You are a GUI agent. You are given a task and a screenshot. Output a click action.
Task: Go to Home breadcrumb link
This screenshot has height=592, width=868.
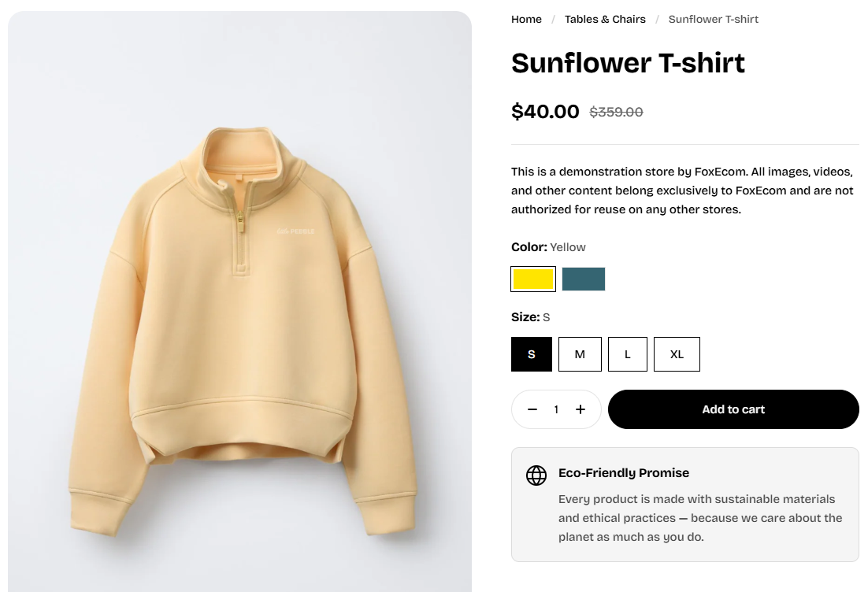(526, 19)
